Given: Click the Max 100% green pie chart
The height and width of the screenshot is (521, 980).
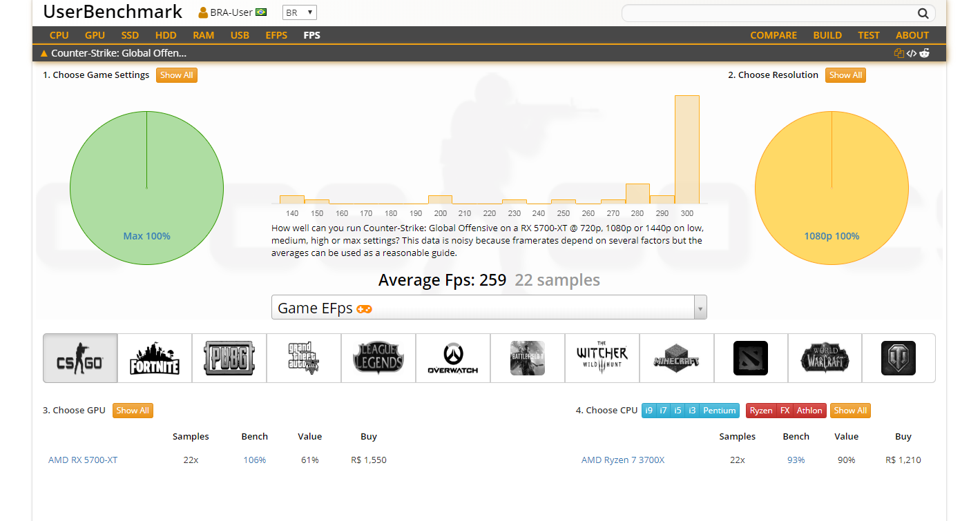Looking at the screenshot, I should [146, 188].
